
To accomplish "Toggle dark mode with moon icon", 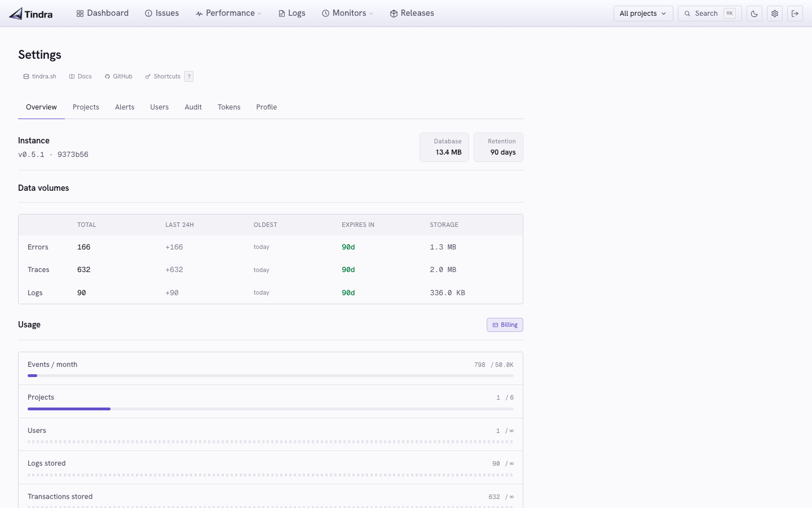I will pyautogui.click(x=754, y=14).
